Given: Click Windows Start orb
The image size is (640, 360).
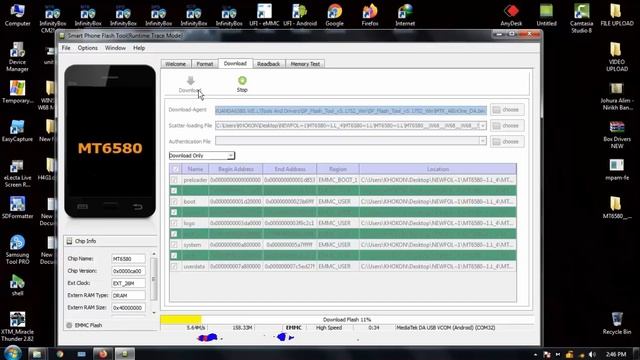Looking at the screenshot, I should 12,353.
